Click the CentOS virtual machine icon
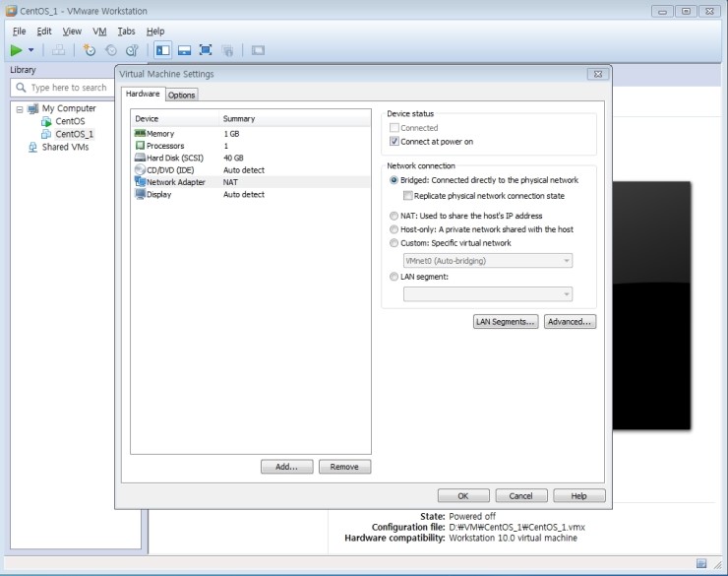This screenshot has height=576, width=728. (46, 122)
